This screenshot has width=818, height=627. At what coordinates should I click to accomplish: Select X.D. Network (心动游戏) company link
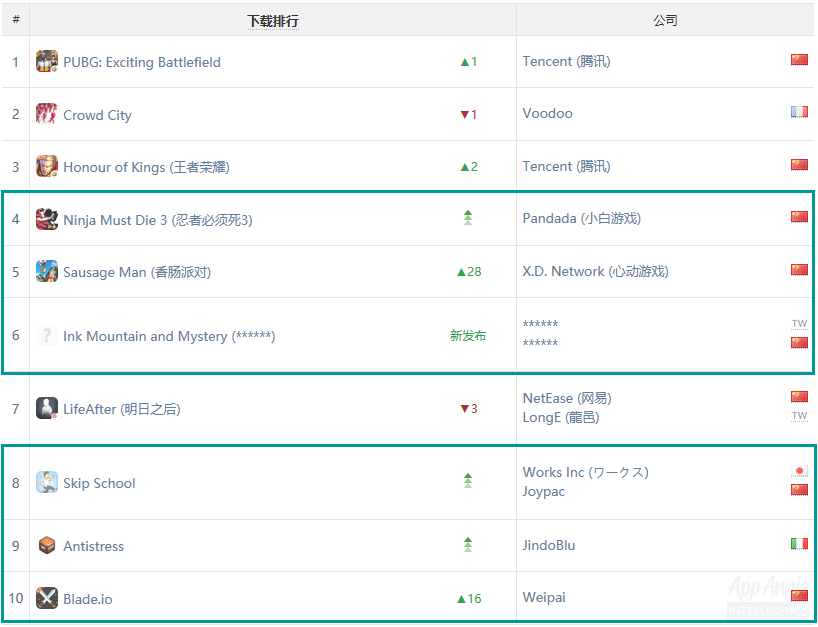point(595,271)
